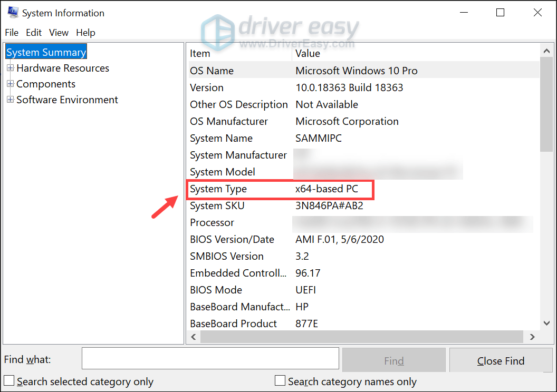Click the Find button
Viewport: 557px width, 392px height.
click(393, 360)
